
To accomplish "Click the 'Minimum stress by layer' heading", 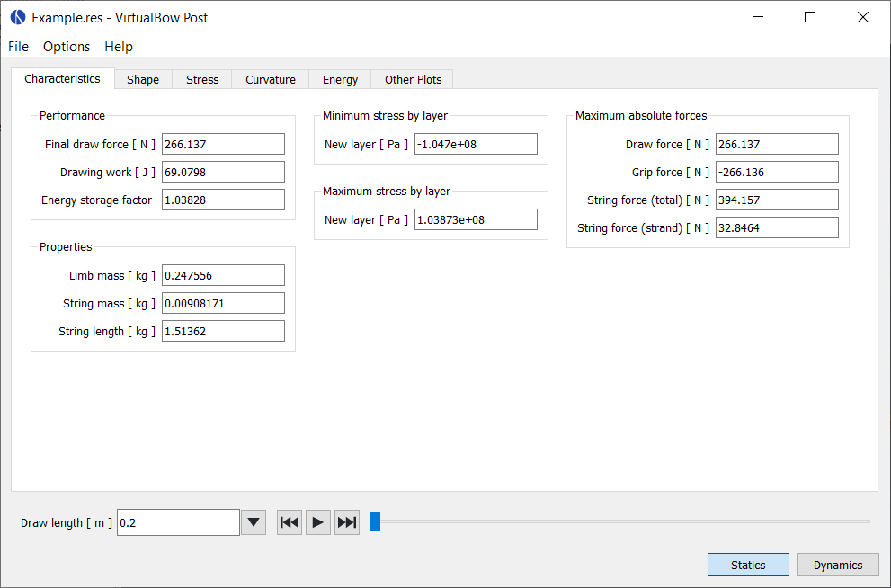I will point(386,115).
